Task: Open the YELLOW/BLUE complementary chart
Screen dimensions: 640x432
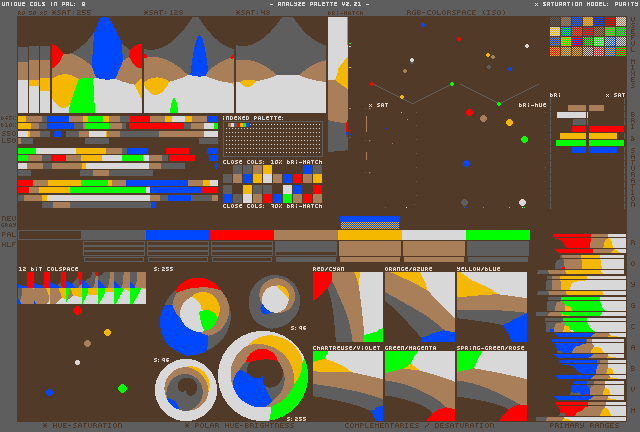Action: pos(492,307)
